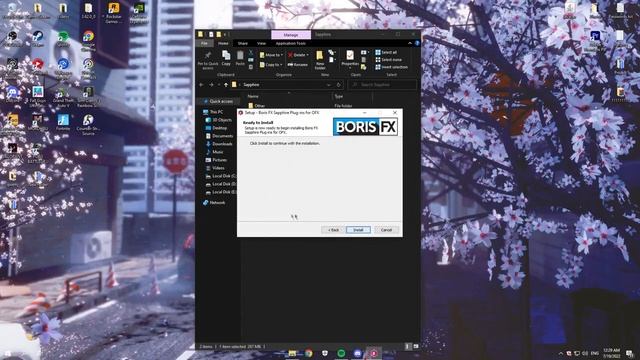Screen dimensions: 640x360
Task: Open 3D Objects in navigation pane
Action: tap(219, 120)
